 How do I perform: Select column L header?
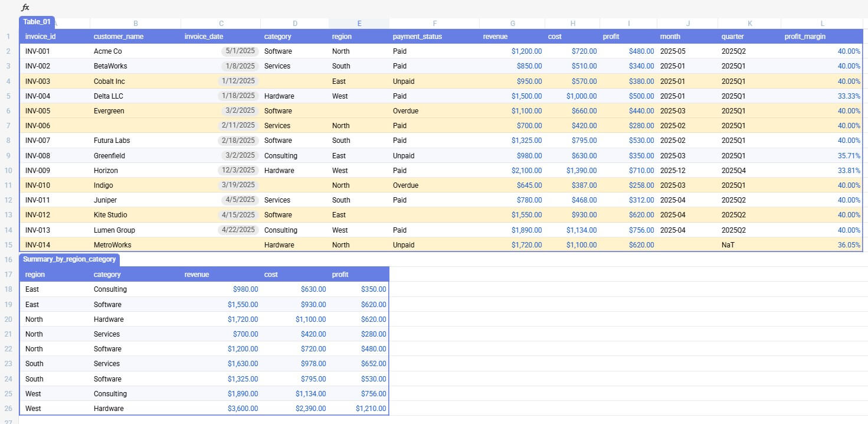[x=822, y=24]
